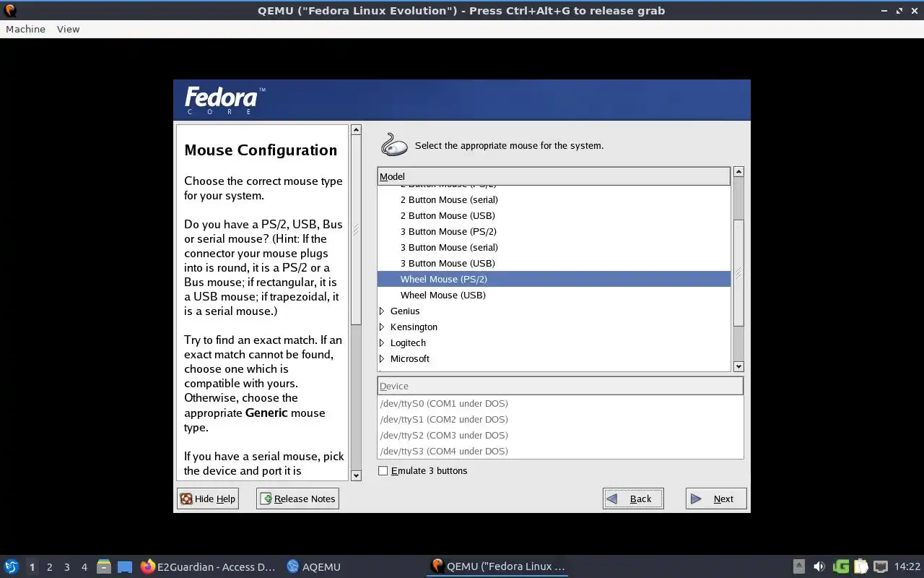Screen dimensions: 924x578
Task: Open the clipboard tray icon
Action: click(x=860, y=567)
